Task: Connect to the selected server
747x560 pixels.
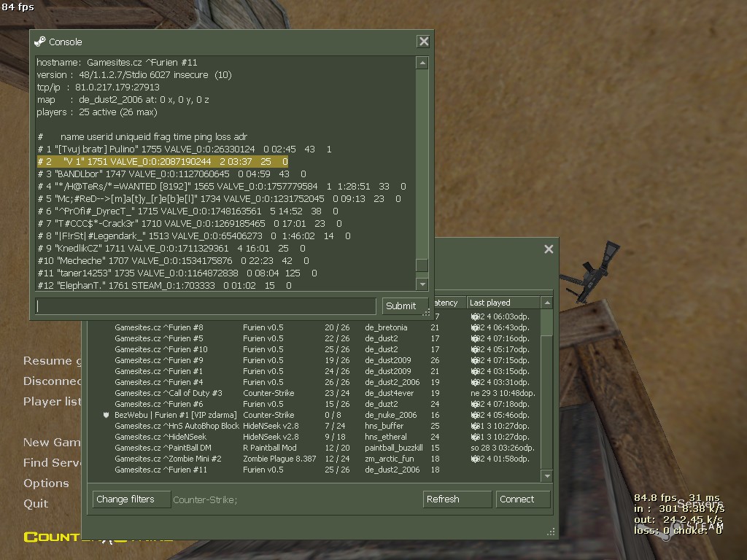Action: tap(523, 499)
